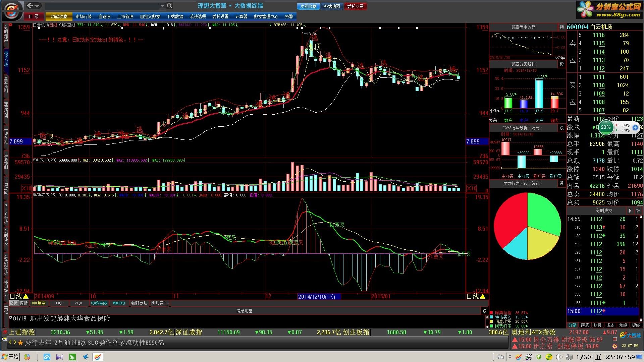Click 设 settings beside 主力行为 panel
This screenshot has height=362, width=644.
tap(562, 183)
